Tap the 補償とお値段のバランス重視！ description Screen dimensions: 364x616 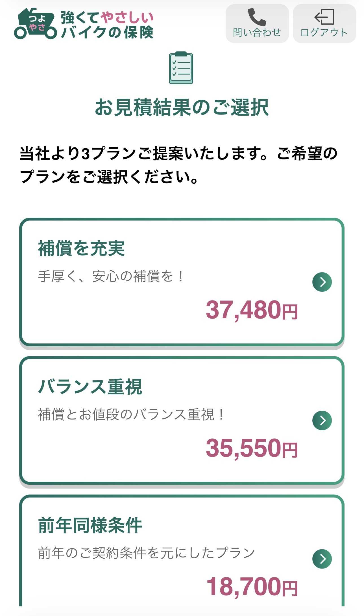click(x=132, y=415)
